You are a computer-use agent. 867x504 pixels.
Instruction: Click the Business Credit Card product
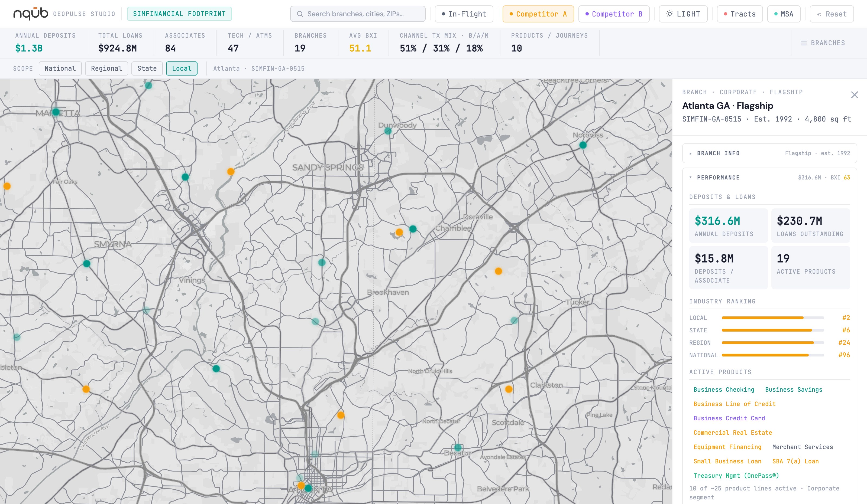[x=729, y=418]
